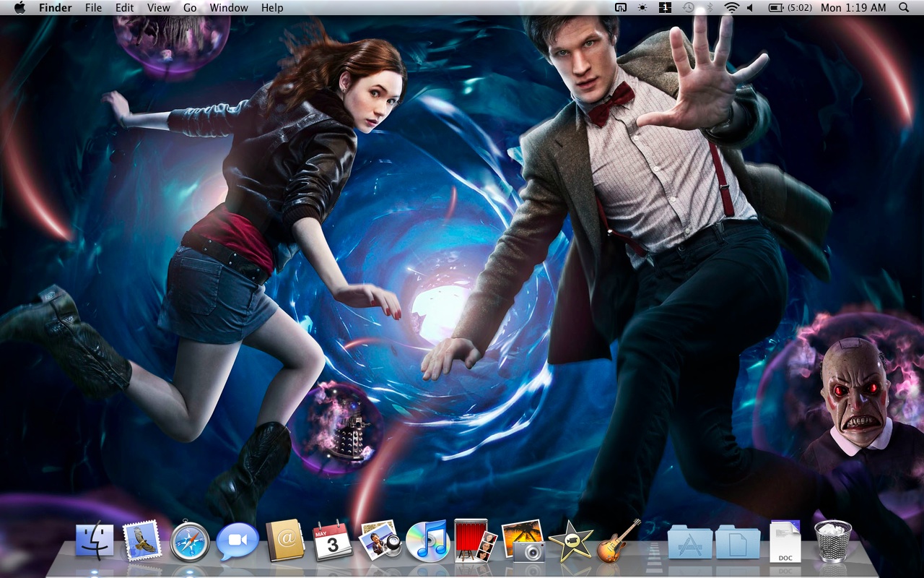Open the Documents folder stack
Image resolution: width=924 pixels, height=578 pixels.
tap(738, 542)
